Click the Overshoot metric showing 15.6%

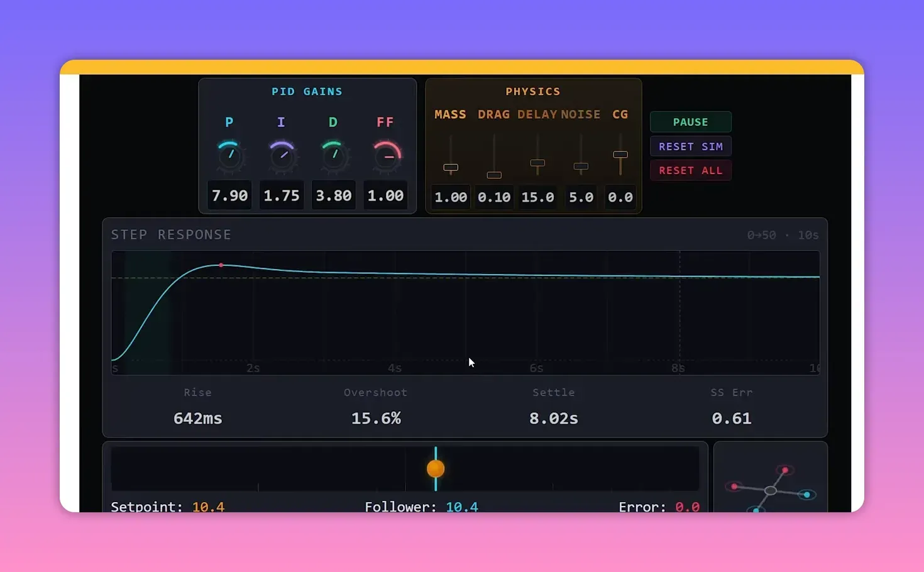click(x=375, y=417)
